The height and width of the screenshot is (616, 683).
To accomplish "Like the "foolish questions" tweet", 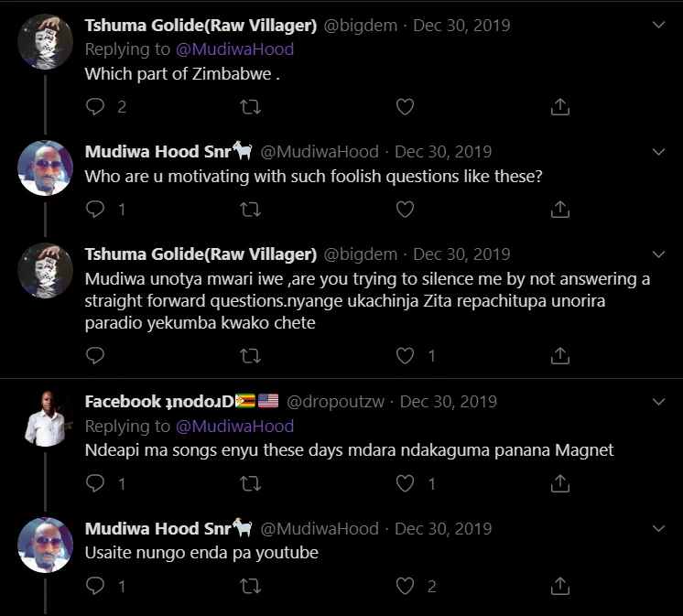I will (x=405, y=209).
